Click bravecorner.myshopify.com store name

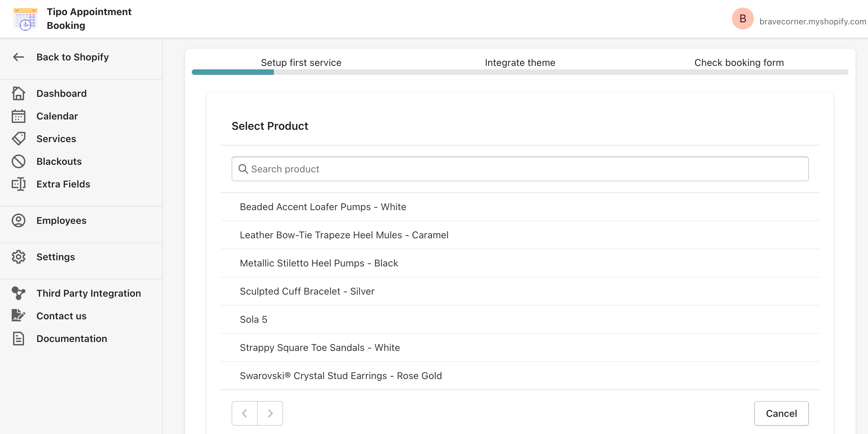(813, 21)
